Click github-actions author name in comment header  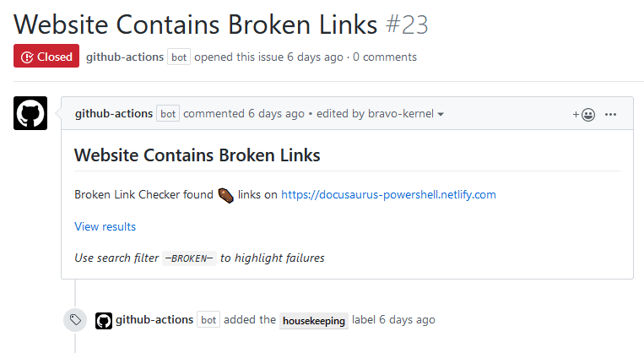click(114, 113)
